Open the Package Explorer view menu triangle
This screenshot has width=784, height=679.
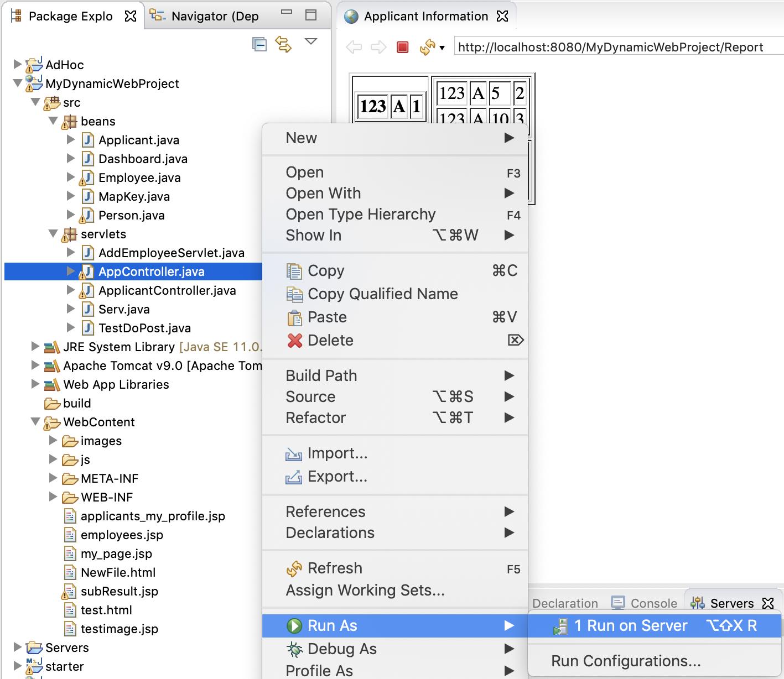click(311, 41)
